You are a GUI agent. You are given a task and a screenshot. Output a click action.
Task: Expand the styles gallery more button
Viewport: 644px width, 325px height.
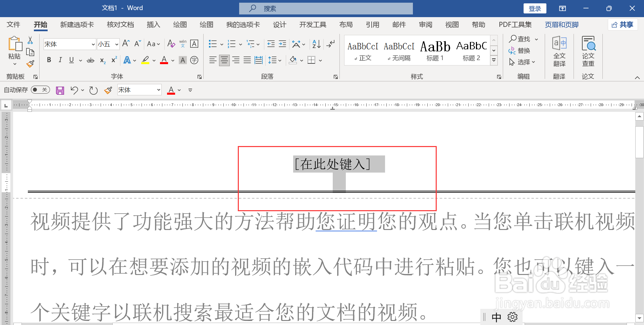point(494,60)
